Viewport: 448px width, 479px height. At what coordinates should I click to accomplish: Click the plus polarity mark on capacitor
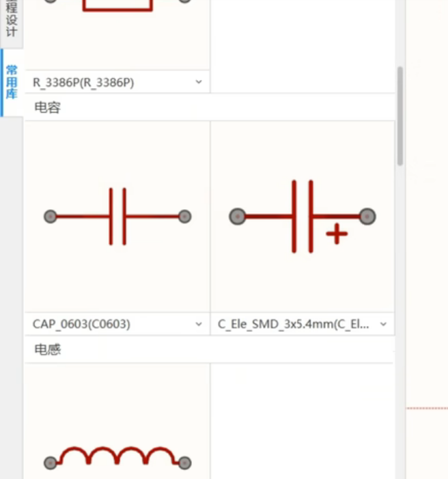tap(337, 234)
